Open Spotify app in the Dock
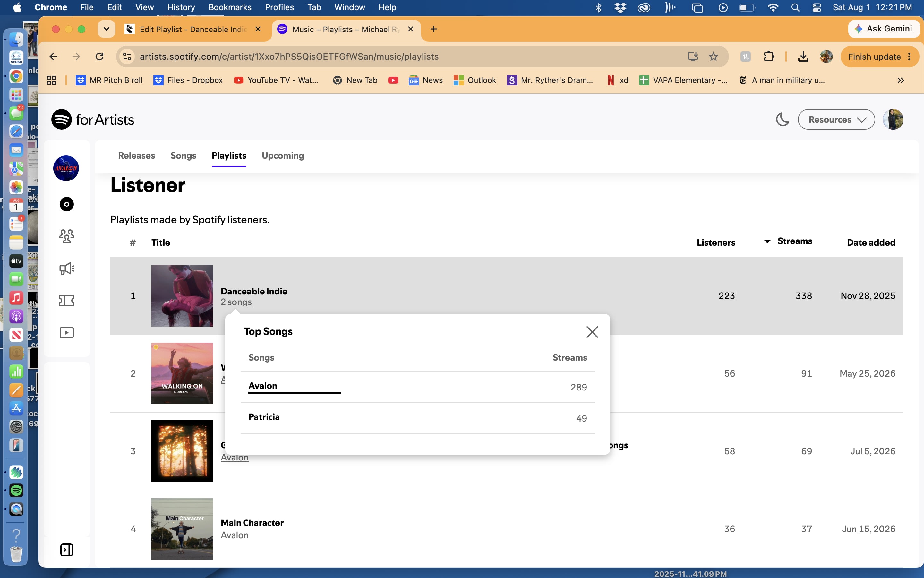The image size is (924, 578). 16,490
